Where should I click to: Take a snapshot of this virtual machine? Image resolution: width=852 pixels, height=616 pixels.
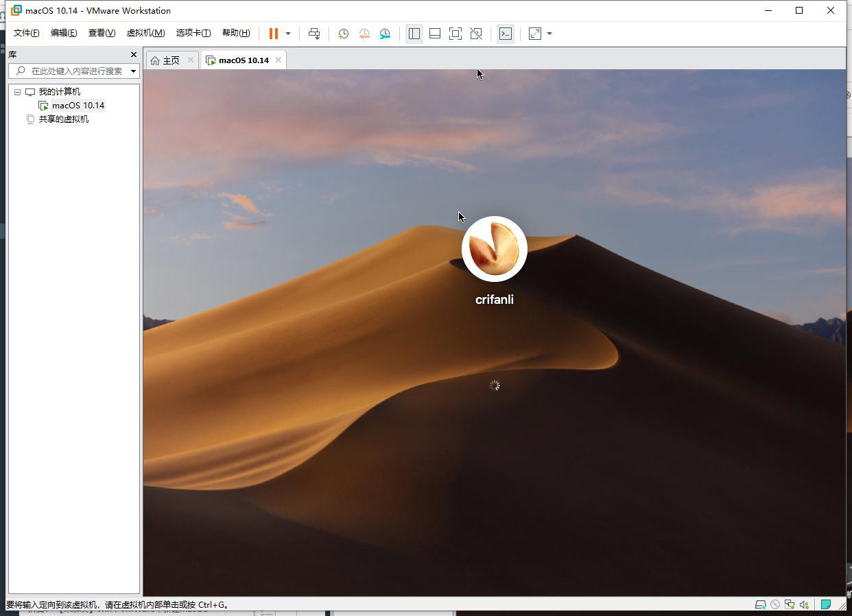click(344, 34)
